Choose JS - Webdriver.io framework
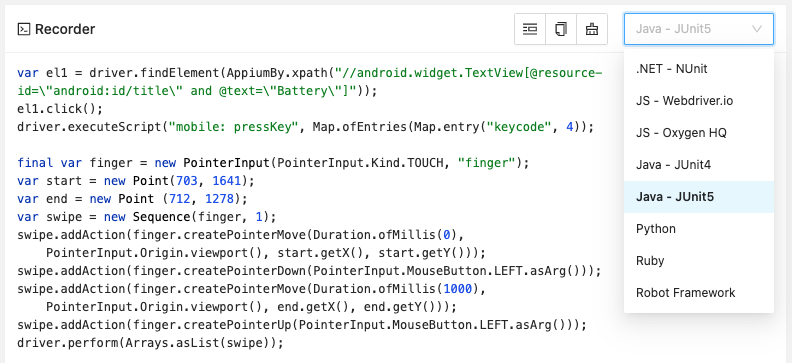This screenshot has height=363, width=792. coord(699,101)
